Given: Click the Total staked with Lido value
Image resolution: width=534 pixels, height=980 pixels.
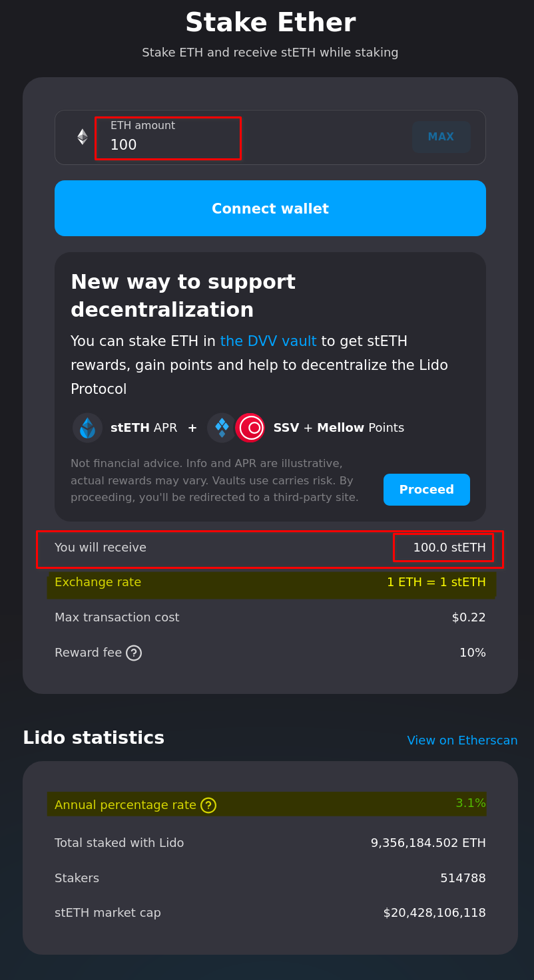Looking at the screenshot, I should point(428,843).
